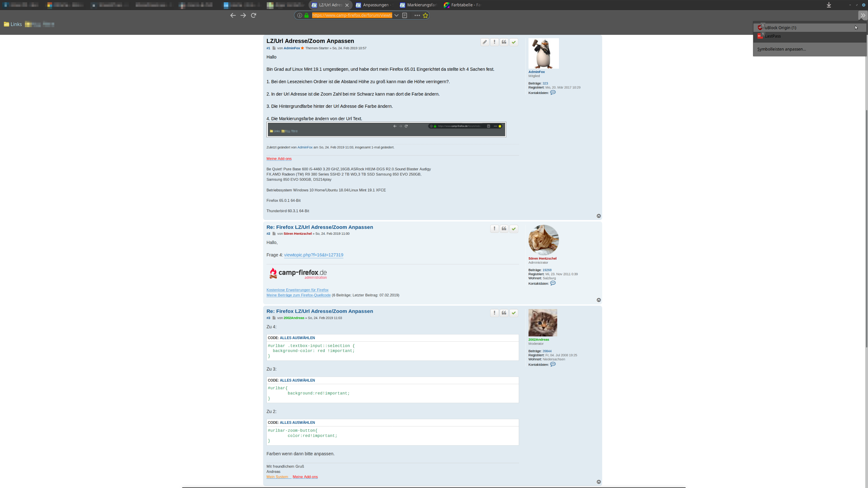Toggle reader view icon in address bar
868x488 pixels.
tap(405, 15)
